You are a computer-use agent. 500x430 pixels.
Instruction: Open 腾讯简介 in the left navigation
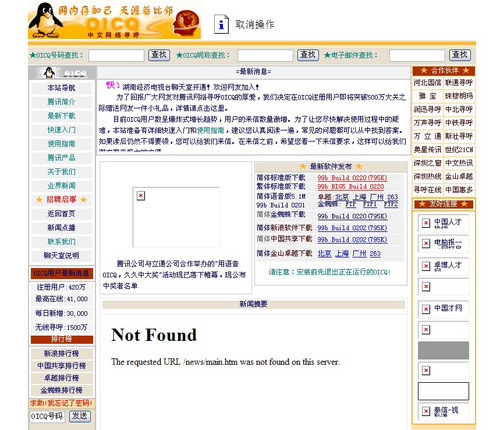click(62, 102)
